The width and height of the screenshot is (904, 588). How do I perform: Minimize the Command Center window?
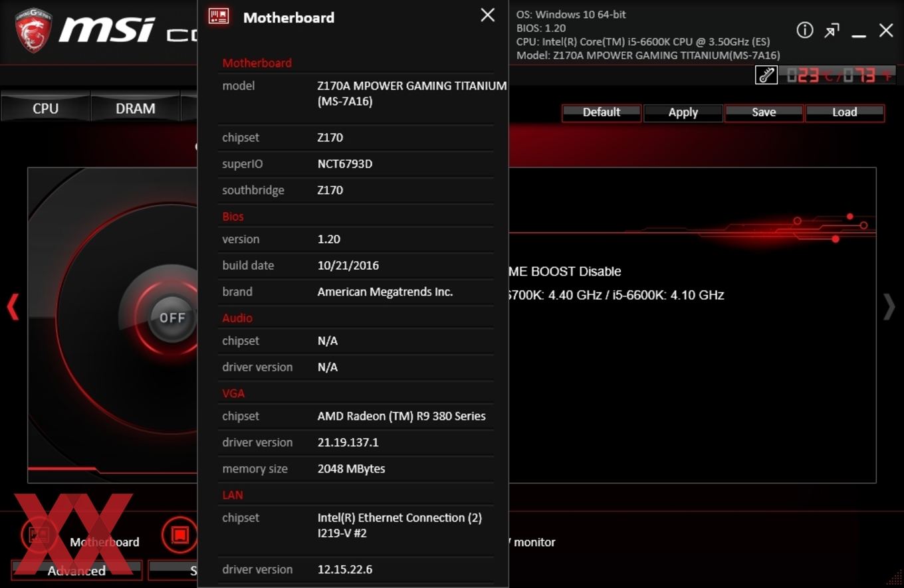point(859,35)
